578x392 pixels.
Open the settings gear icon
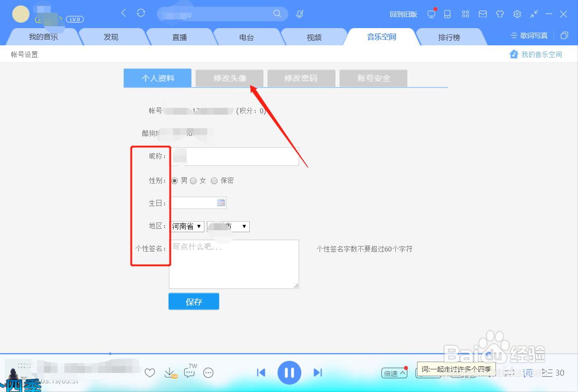(517, 14)
